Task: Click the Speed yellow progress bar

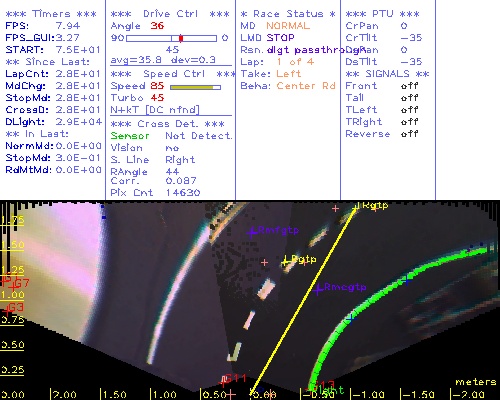Action: click(x=195, y=87)
